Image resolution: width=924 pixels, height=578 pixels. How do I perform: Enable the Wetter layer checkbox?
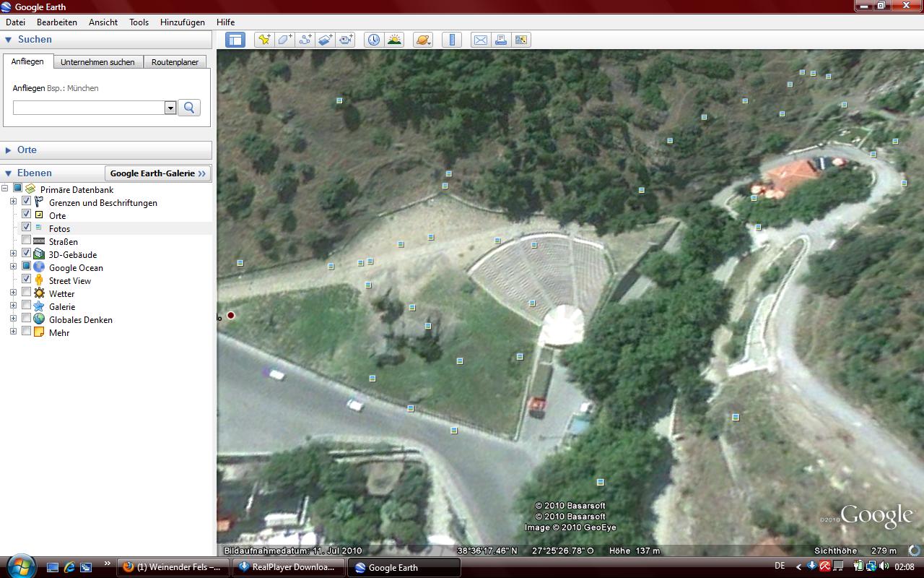[27, 293]
